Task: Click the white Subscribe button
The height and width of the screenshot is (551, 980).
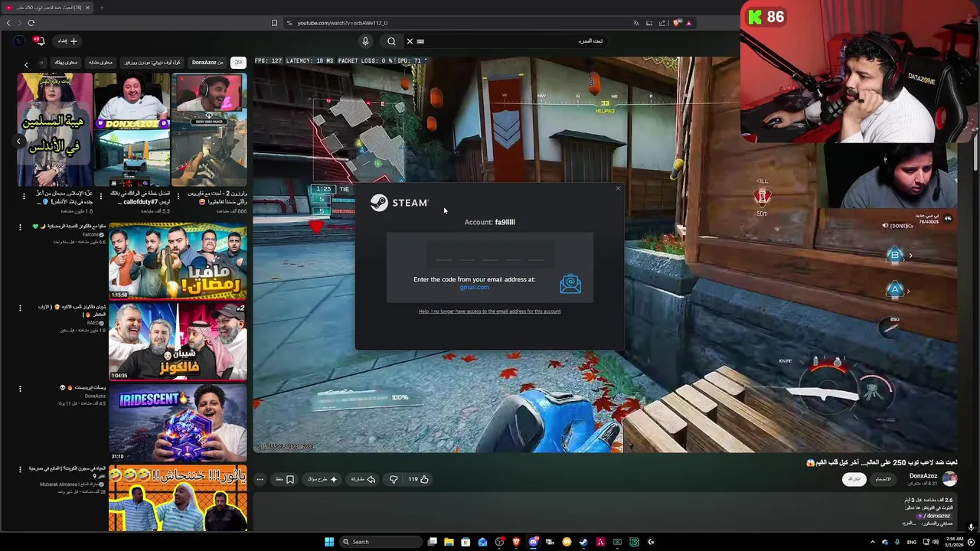Action: (854, 479)
